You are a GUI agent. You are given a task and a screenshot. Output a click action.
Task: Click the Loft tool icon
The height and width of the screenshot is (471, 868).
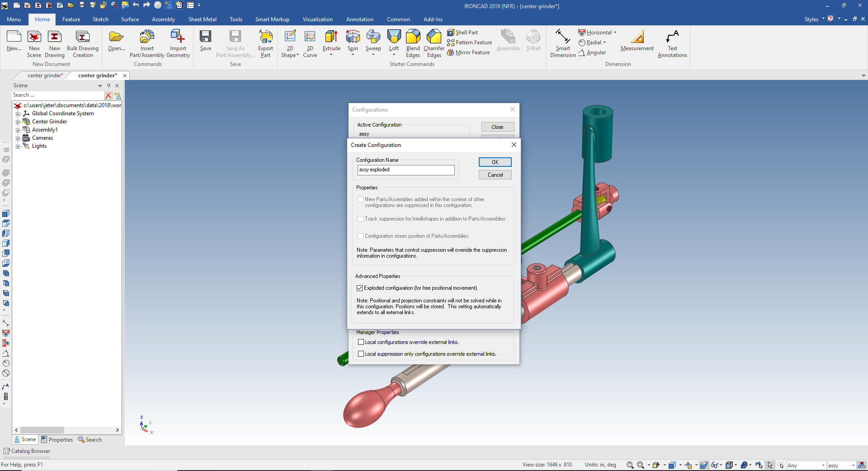[394, 37]
